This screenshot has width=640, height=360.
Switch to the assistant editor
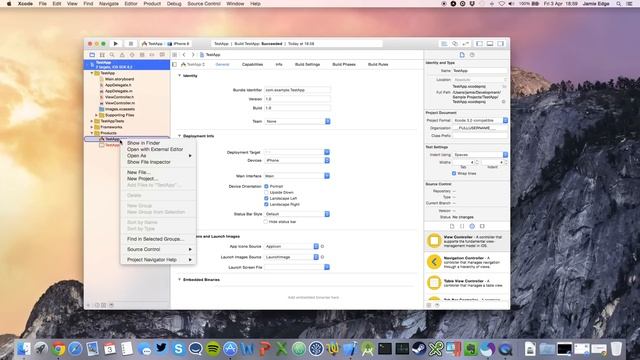tap(455, 44)
